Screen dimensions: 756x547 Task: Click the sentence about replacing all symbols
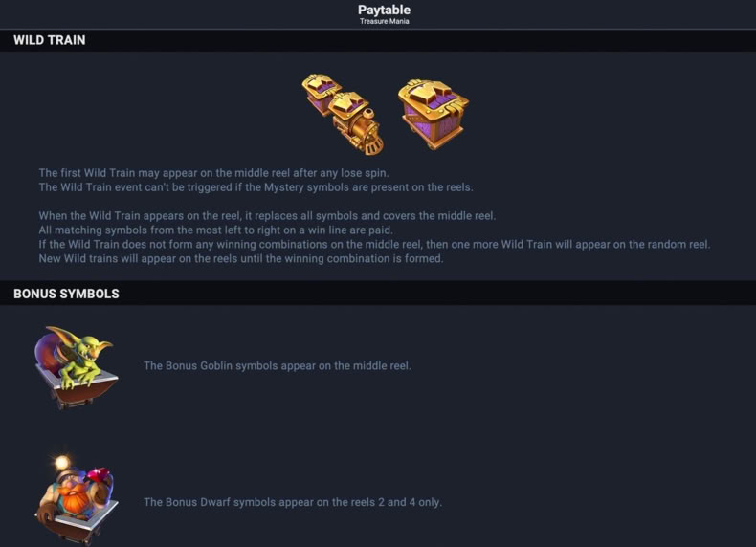267,215
